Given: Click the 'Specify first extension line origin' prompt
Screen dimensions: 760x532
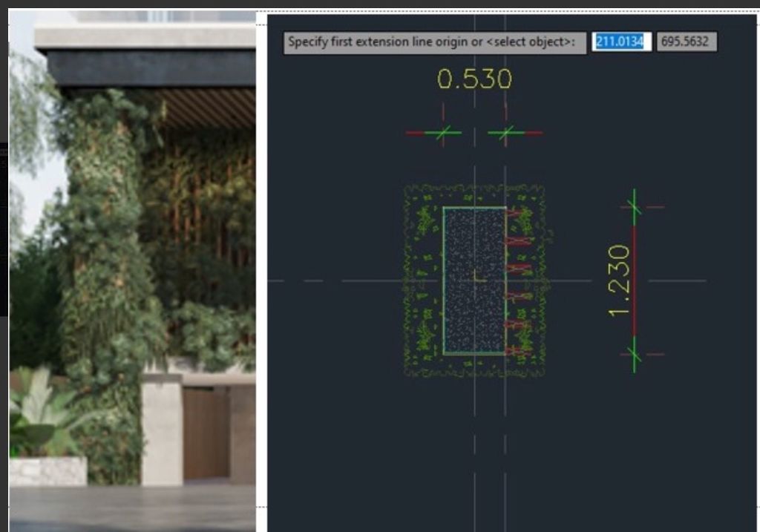Looking at the screenshot, I should click(434, 43).
